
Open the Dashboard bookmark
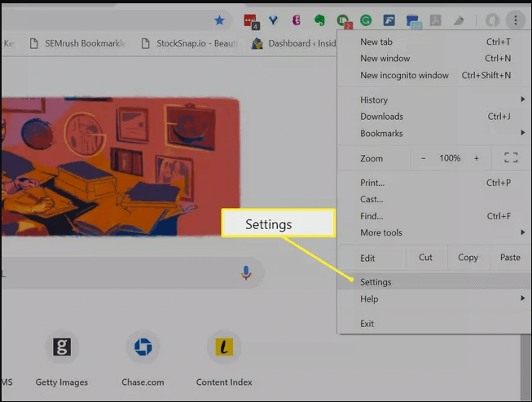[294, 43]
